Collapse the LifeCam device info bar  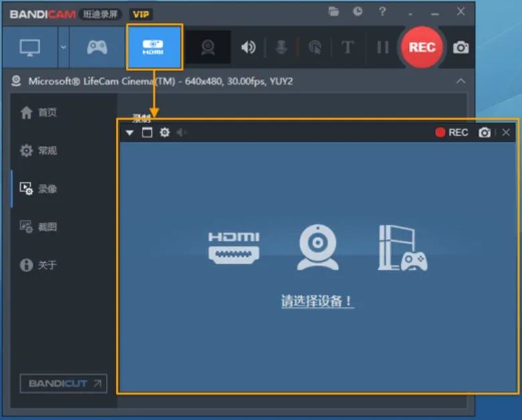(460, 81)
